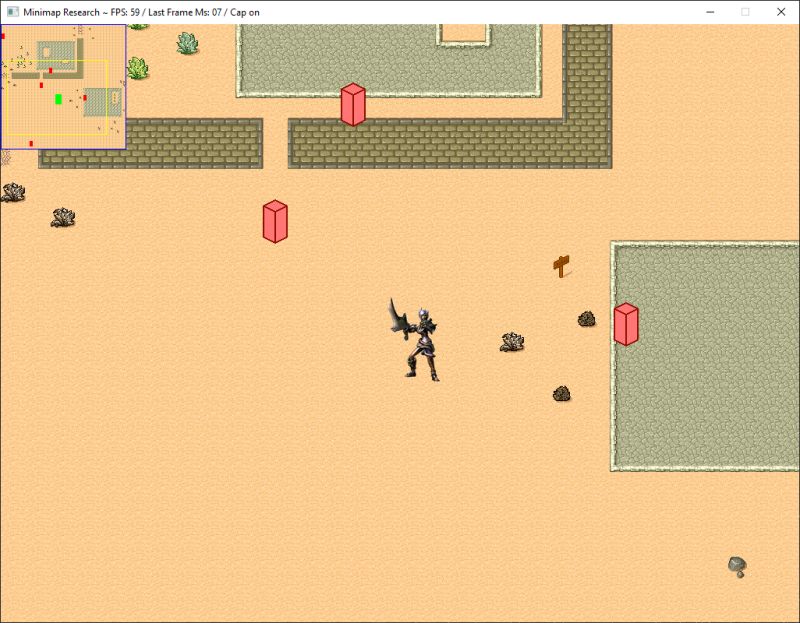Click the rock in the bottom-right corner
This screenshot has height=623, width=800.
click(738, 566)
